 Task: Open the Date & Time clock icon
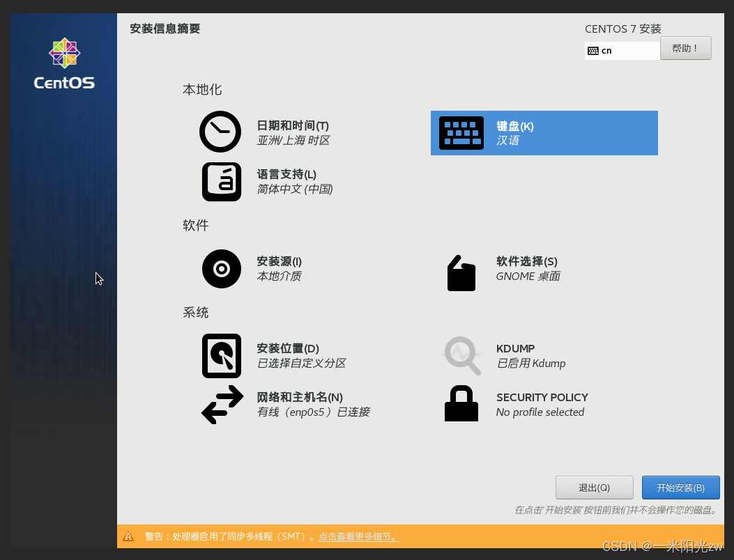coord(220,132)
